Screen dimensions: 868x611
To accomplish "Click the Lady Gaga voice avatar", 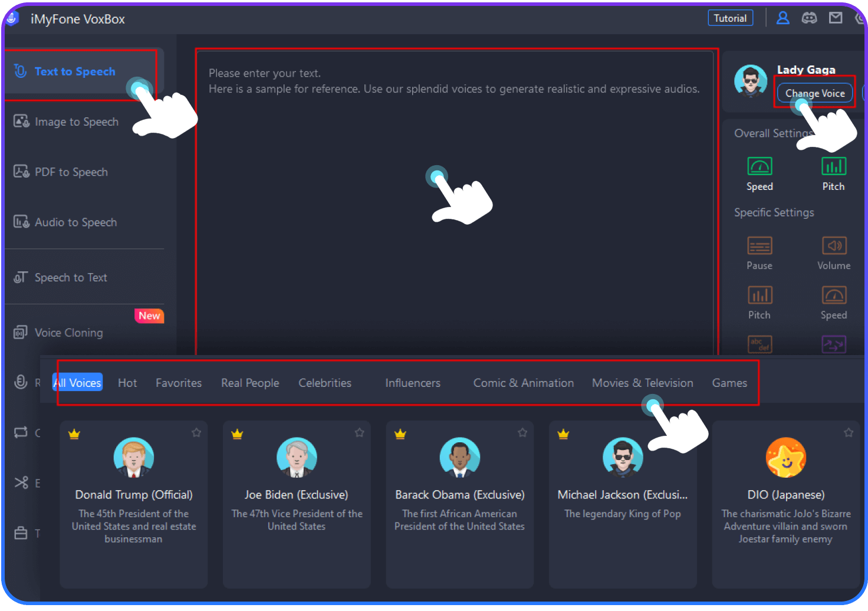I will tap(751, 81).
